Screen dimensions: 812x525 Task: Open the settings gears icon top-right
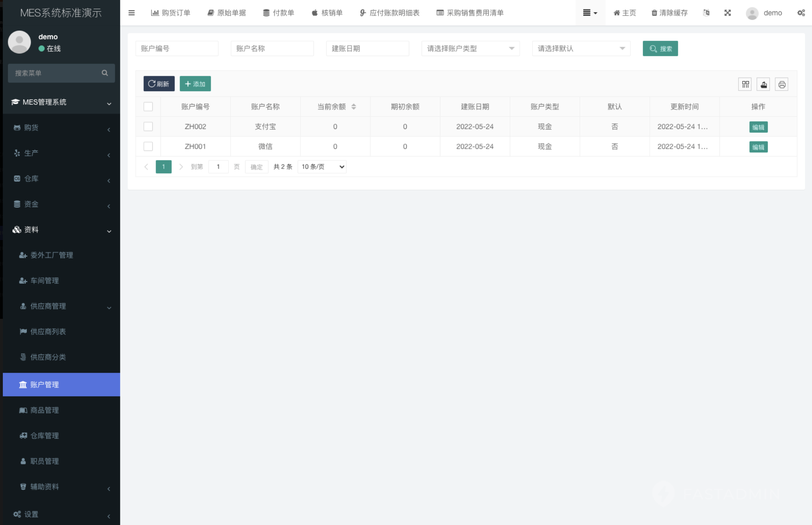click(x=801, y=13)
